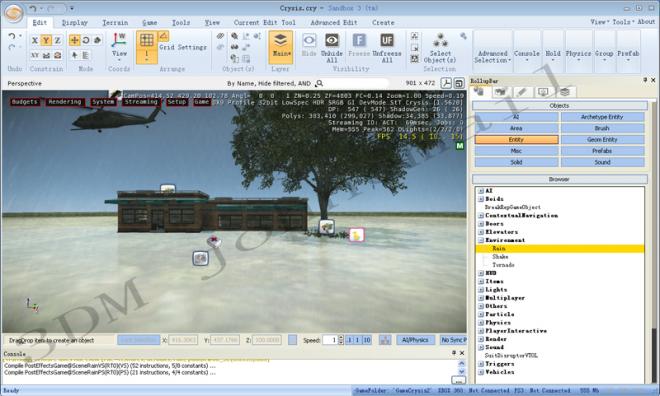The width and height of the screenshot is (660, 396).
Task: Click the Freeze icon
Action: pos(359,41)
